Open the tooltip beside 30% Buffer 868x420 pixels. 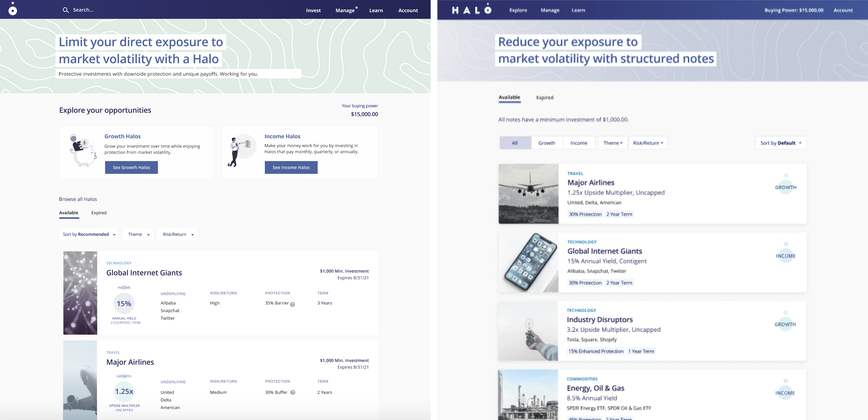[x=293, y=392]
